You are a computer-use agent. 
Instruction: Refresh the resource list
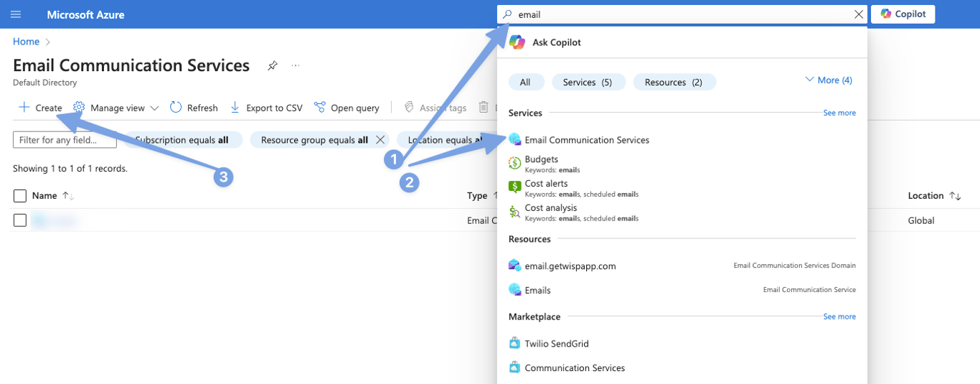194,108
